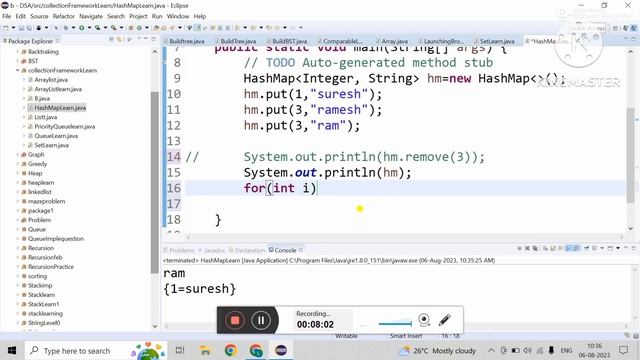Open the File menu
The image size is (640, 360).
[x=7, y=16]
